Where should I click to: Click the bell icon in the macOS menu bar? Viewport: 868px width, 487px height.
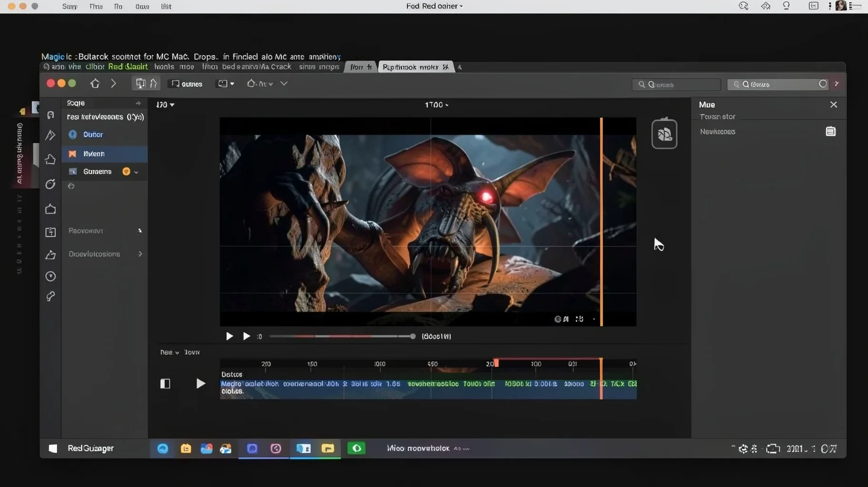[786, 6]
